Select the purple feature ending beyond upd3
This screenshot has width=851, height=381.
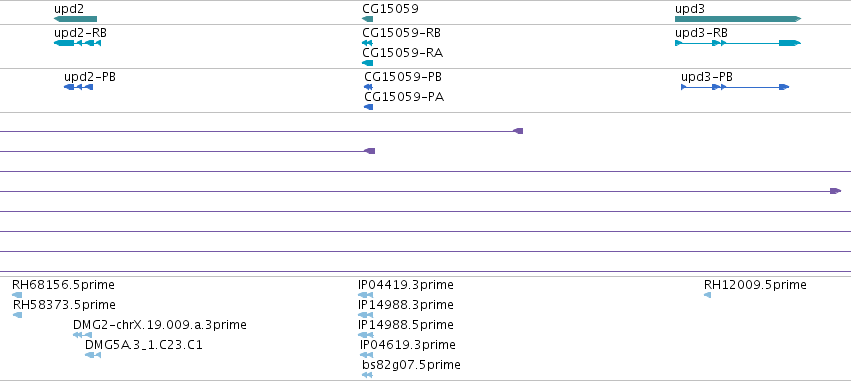[421, 191]
